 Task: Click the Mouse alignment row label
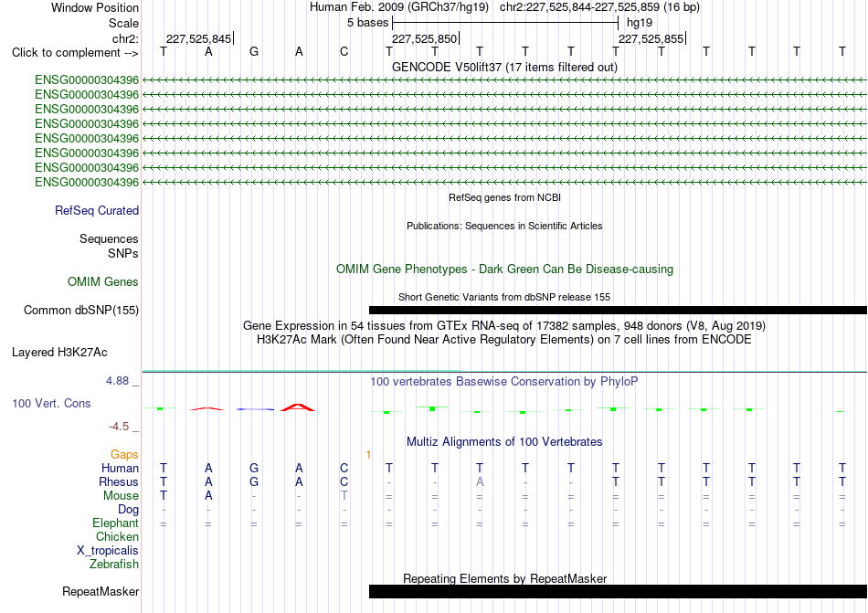click(x=121, y=496)
